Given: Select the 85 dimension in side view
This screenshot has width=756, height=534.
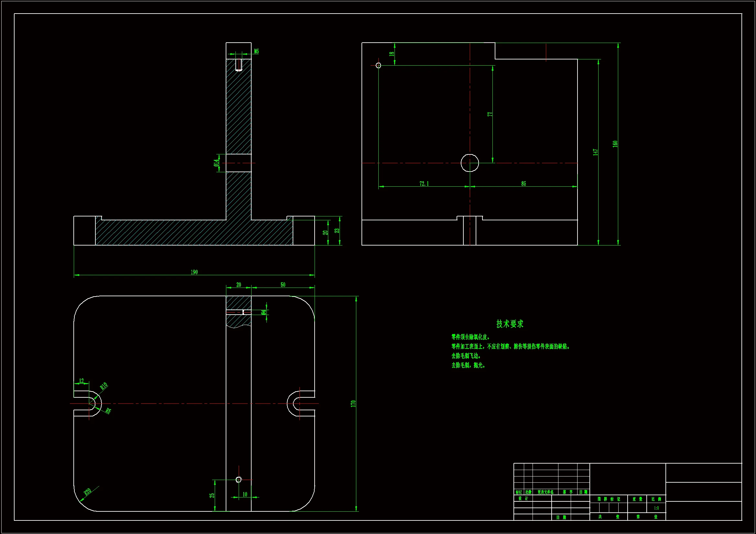Looking at the screenshot, I should [524, 183].
